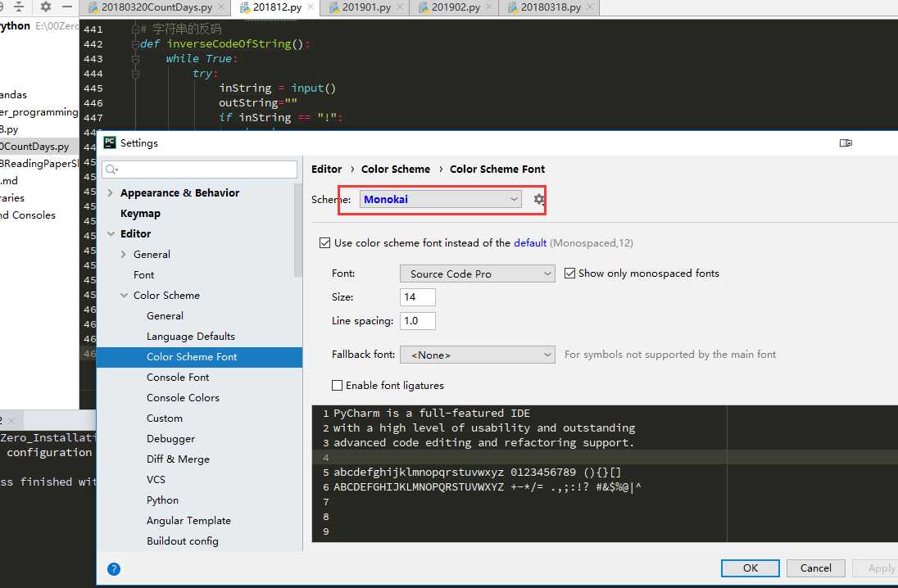
Task: Click Cancel button in Settings
Action: [815, 568]
